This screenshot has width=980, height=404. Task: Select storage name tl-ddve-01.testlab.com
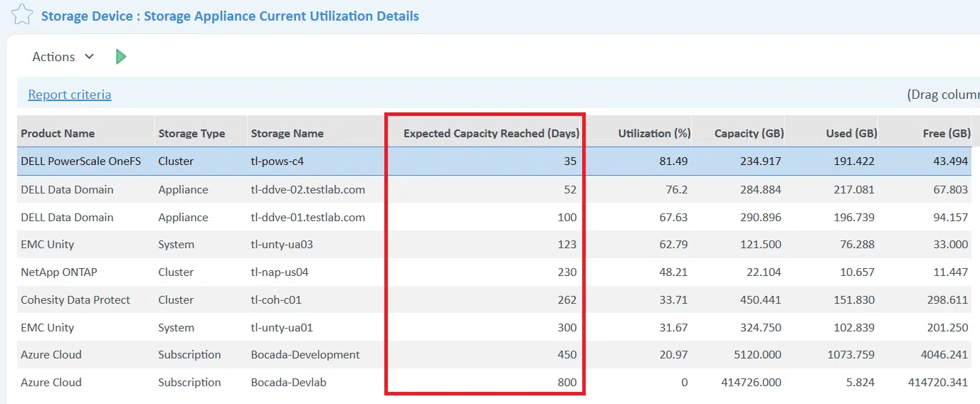307,218
